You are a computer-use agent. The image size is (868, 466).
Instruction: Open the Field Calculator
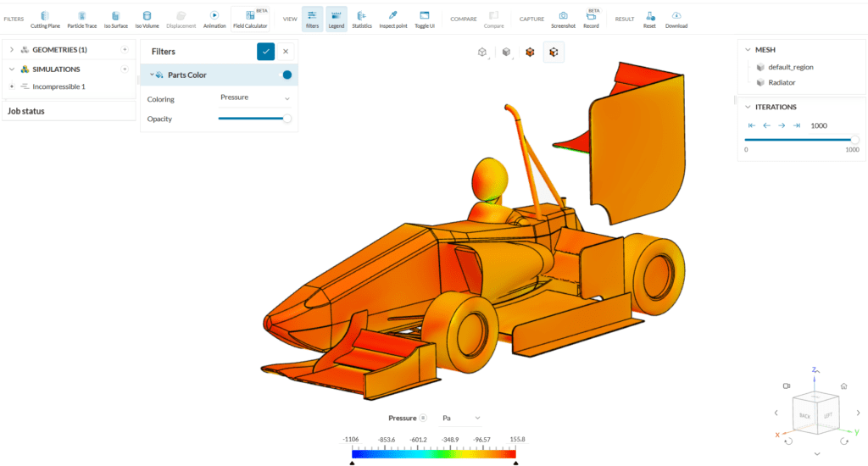tap(250, 19)
